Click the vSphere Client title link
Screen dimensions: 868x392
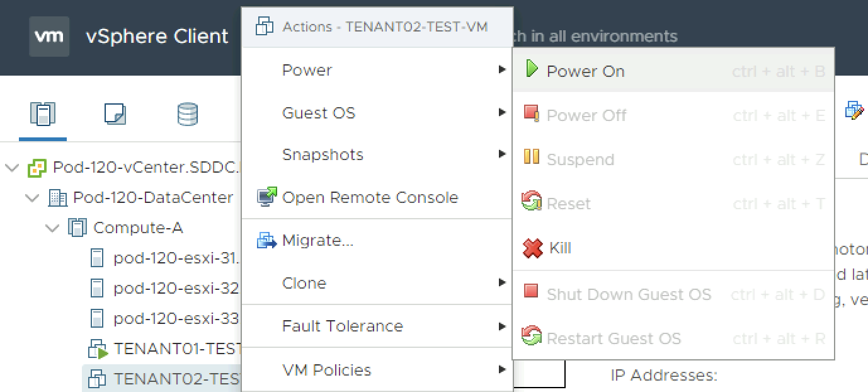(x=157, y=37)
